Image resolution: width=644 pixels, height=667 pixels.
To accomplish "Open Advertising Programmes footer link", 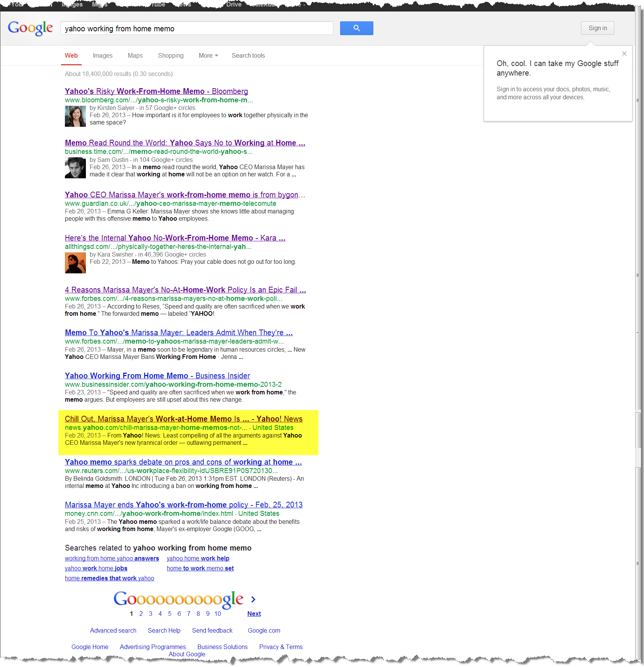I will point(153,647).
